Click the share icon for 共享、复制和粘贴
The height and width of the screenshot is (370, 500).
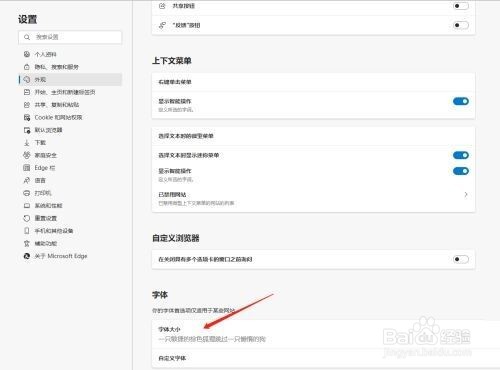[27, 105]
